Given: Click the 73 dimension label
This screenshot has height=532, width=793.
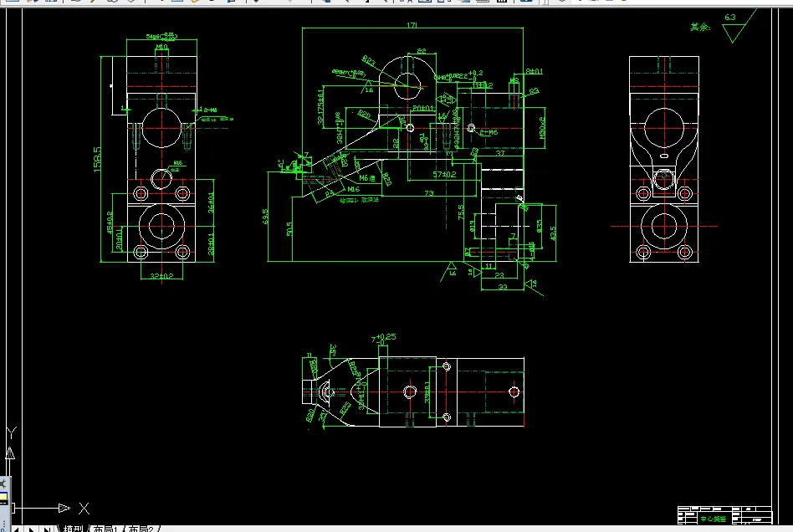Looking at the screenshot, I should click(429, 193).
